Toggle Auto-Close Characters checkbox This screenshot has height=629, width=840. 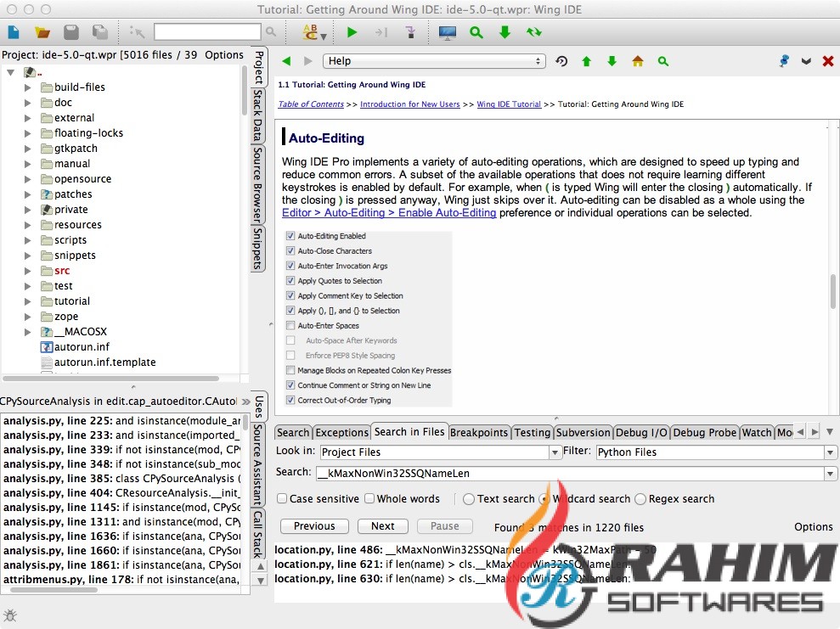(x=290, y=250)
